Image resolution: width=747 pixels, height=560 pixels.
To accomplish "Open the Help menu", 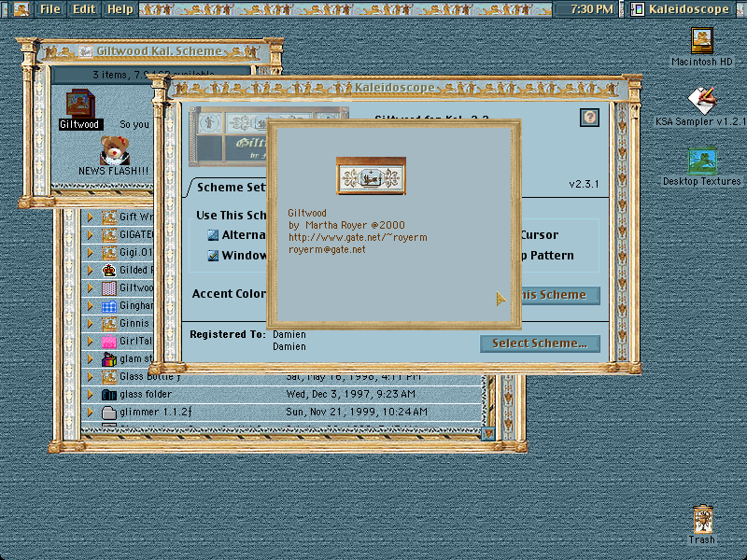I will [x=120, y=9].
